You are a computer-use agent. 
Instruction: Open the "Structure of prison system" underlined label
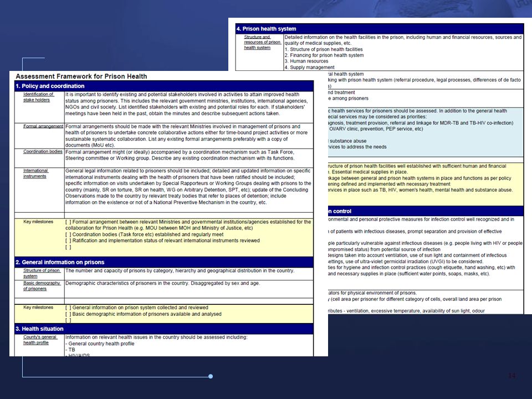point(42,273)
